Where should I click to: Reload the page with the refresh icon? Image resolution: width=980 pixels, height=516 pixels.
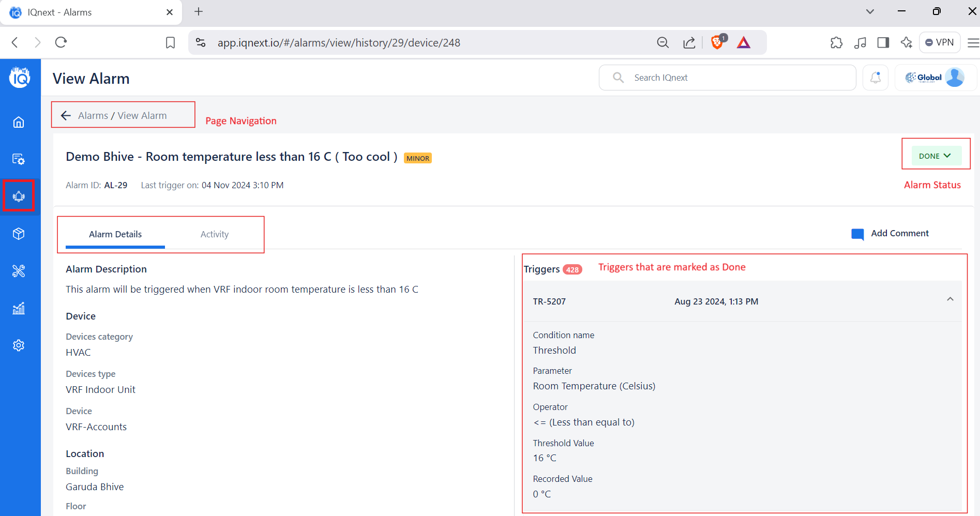61,42
